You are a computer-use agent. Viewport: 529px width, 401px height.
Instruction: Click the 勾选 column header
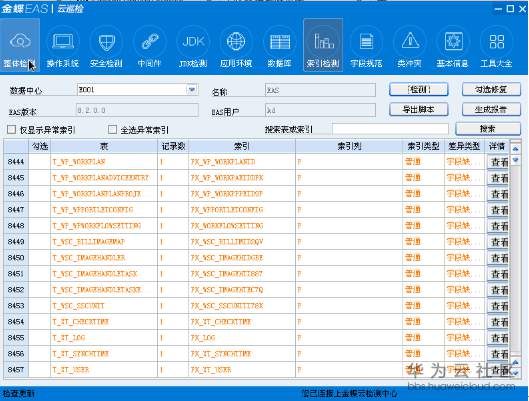click(40, 146)
